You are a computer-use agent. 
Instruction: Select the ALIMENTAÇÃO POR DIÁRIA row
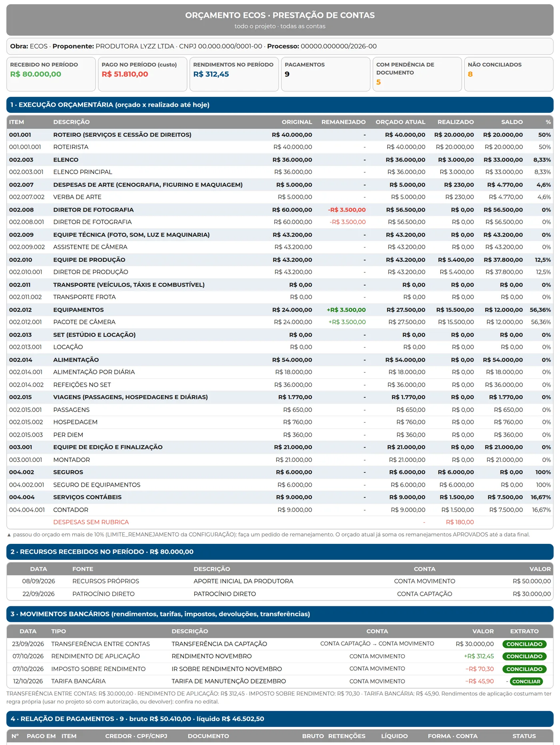[280, 372]
